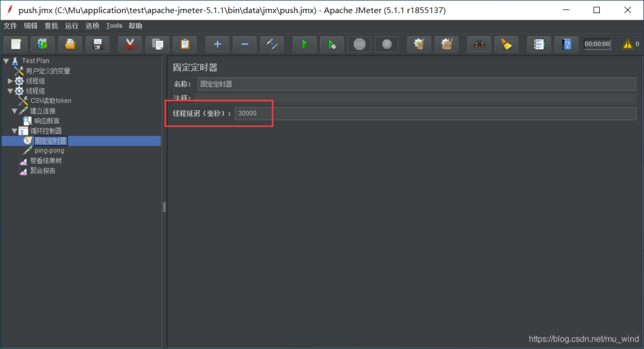The image size is (644, 349).
Task: Click the Stop test icon
Action: click(x=360, y=44)
